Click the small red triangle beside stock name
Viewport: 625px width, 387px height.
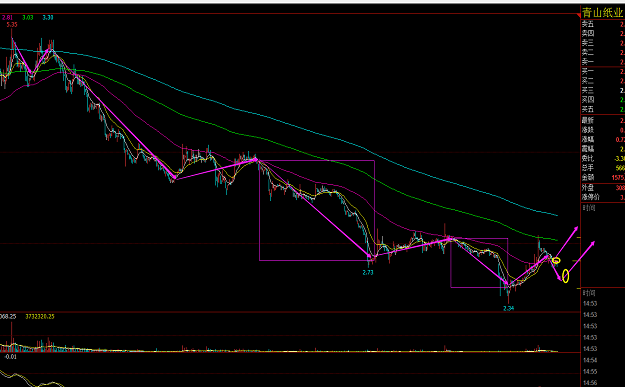(x=579, y=16)
